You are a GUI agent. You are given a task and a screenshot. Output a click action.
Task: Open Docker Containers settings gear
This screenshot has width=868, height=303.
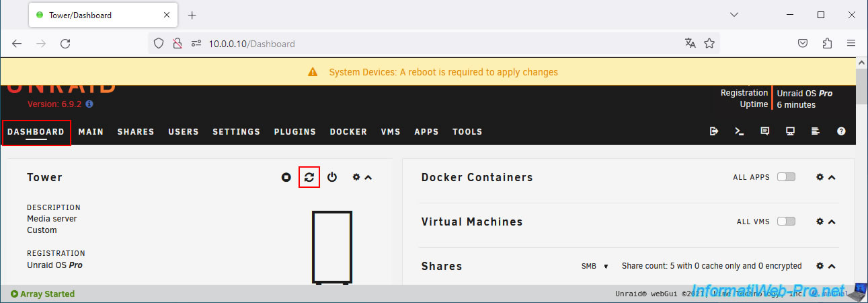point(820,177)
